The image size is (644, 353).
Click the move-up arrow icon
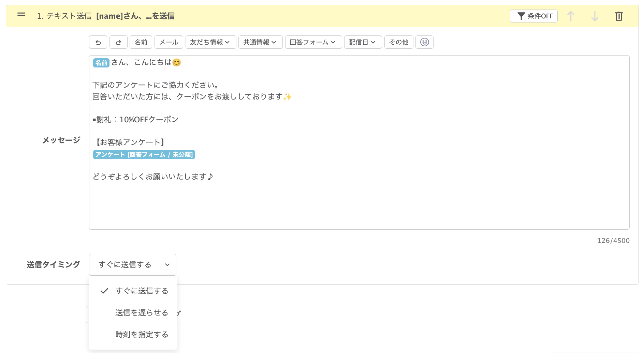point(571,16)
